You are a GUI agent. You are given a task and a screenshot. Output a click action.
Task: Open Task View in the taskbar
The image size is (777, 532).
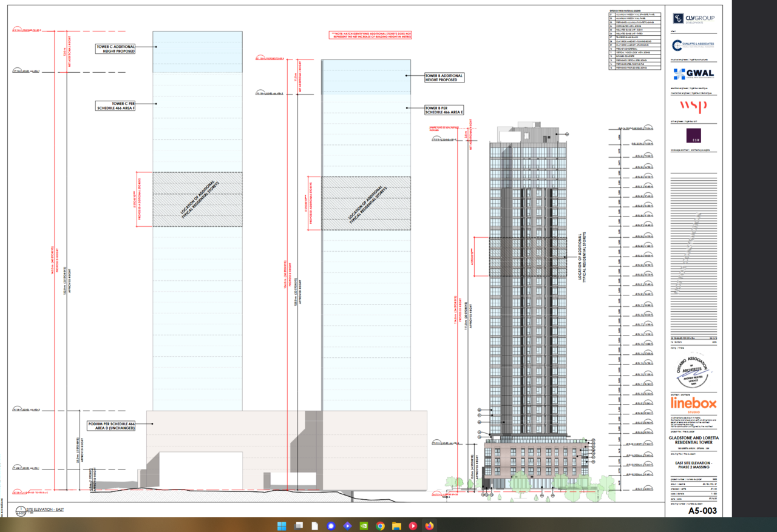[299, 525]
